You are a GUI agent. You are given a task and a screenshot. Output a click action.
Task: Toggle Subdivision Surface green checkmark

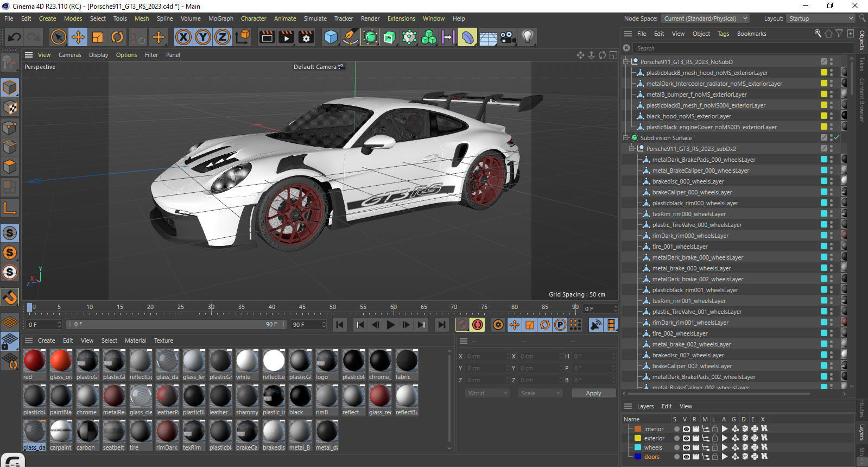coord(837,138)
